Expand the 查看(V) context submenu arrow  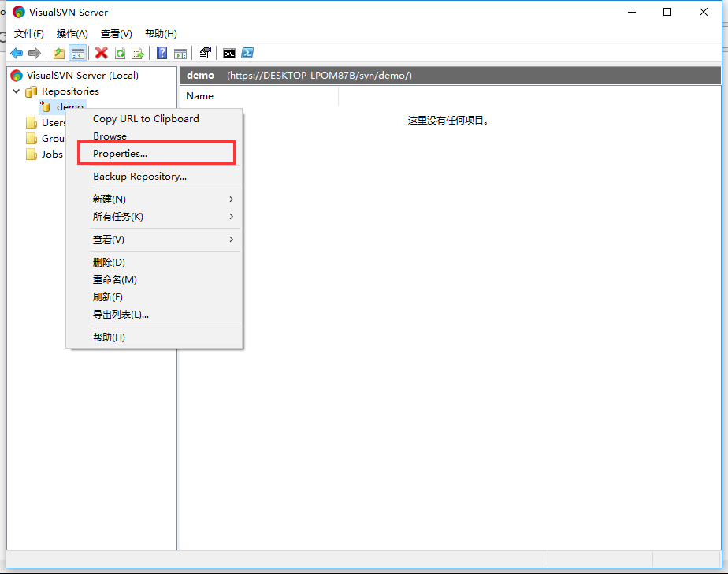coord(231,240)
